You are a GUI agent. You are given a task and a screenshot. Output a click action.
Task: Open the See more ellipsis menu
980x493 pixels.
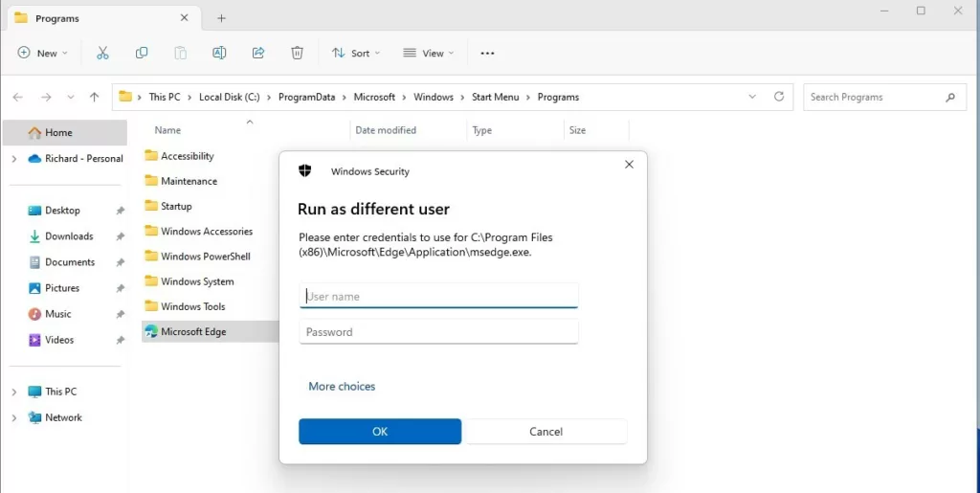coord(487,54)
